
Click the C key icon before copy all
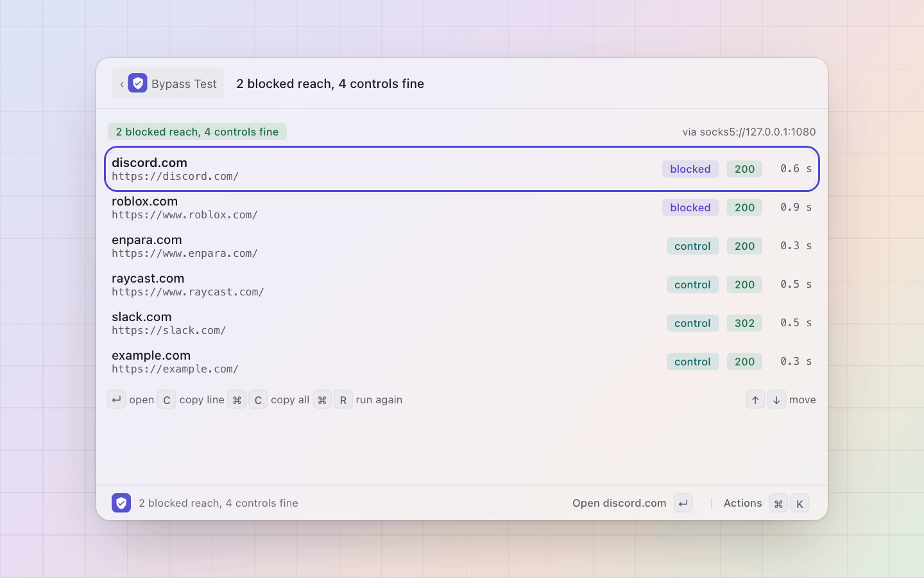click(x=258, y=399)
